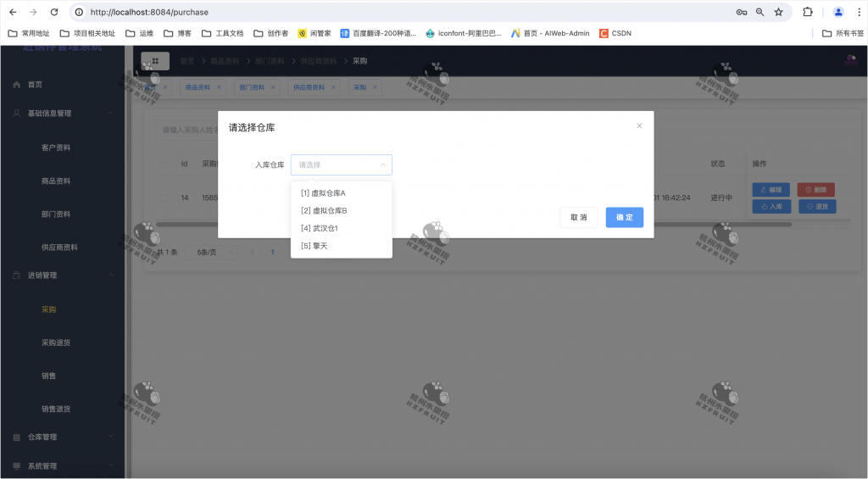Open the 博客 bookmarks folder
The image size is (868, 479).
click(x=178, y=33)
